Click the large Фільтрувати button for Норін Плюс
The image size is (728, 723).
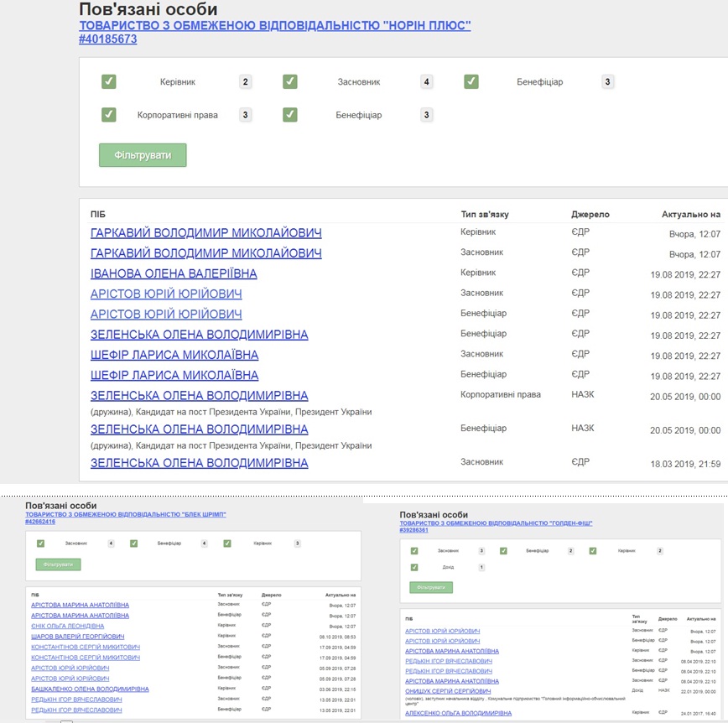tap(143, 155)
